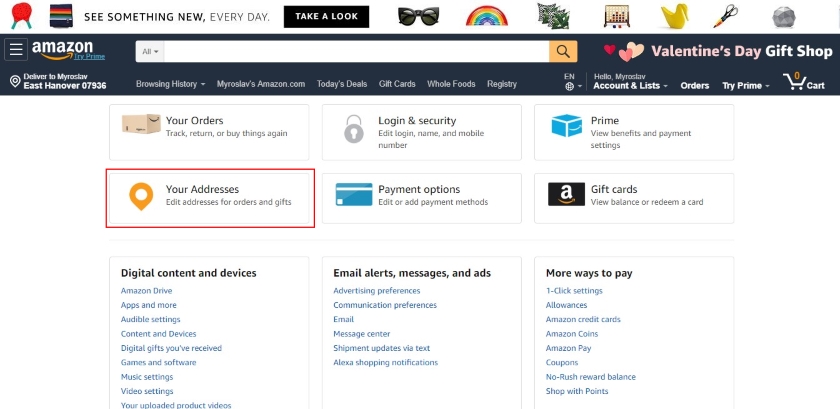840x409 pixels.
Task: Click the patterned pillows product in banner
Action: coord(553,16)
